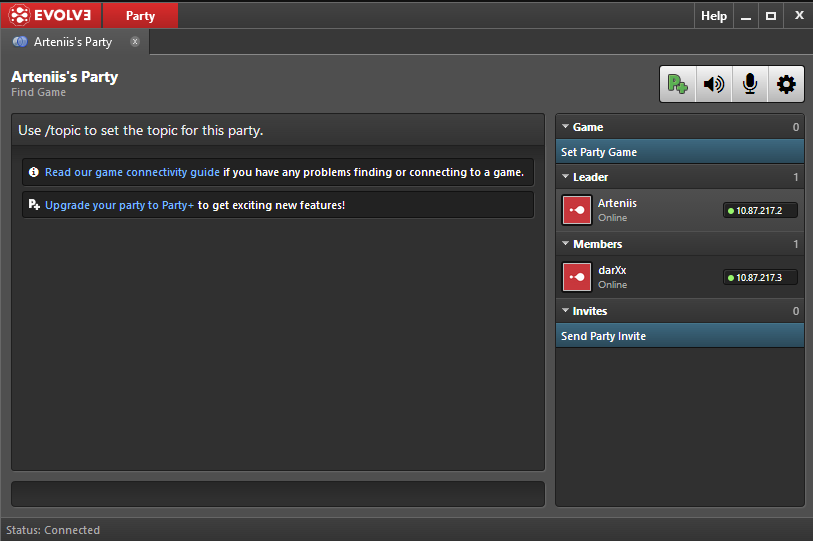Open the game connectivity guide link
The height and width of the screenshot is (541, 813).
[132, 172]
